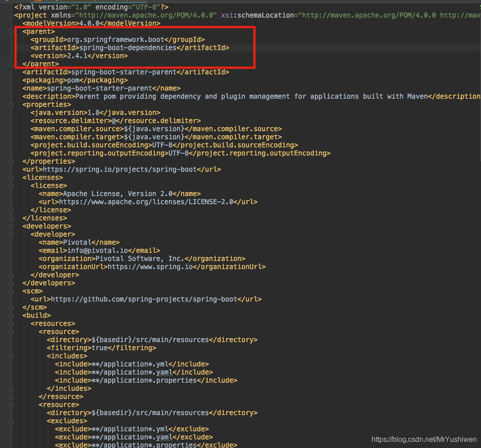481x448 pixels.
Task: Collapse the <includes> block fold marker
Action: point(11,357)
